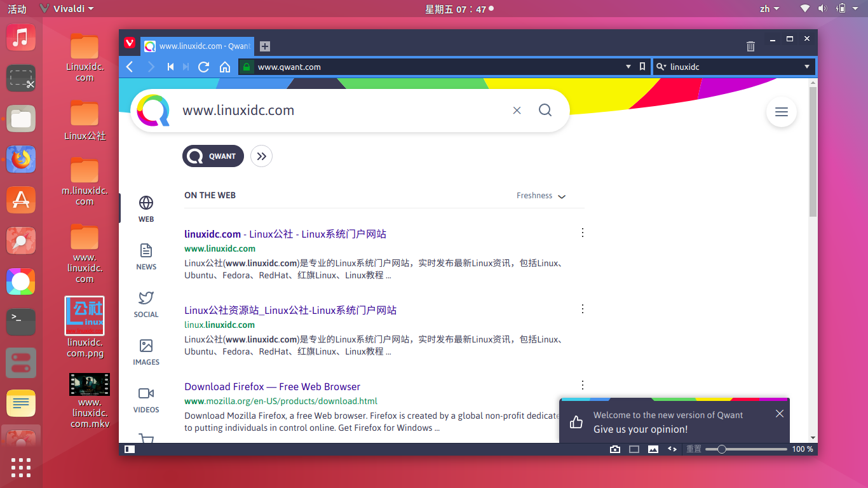
Task: Select the SOCIAL search category
Action: (146, 304)
